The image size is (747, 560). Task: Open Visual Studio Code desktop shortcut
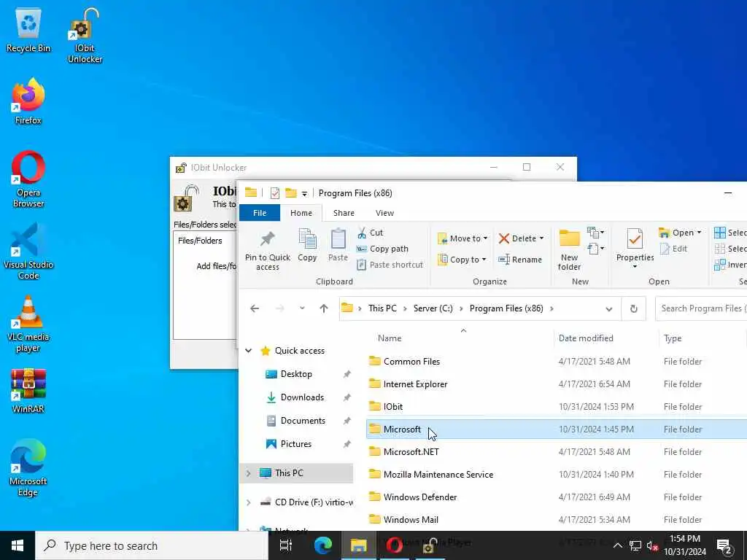click(28, 252)
